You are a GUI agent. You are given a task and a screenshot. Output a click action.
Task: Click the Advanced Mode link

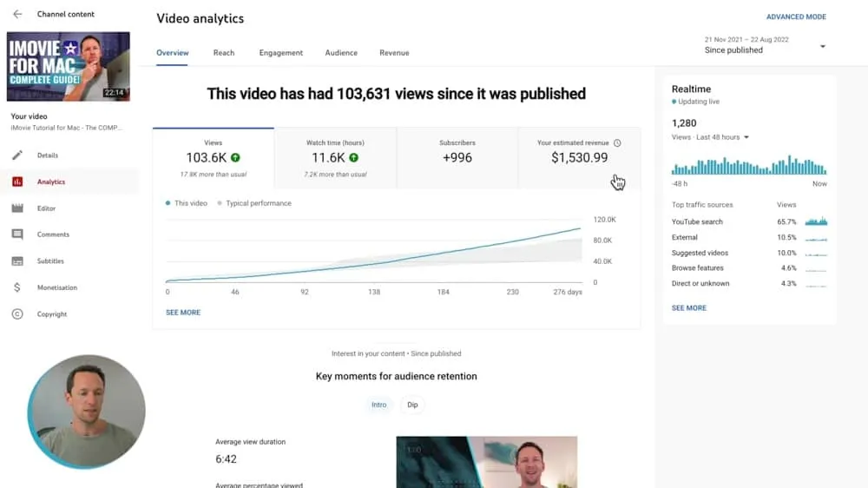point(796,17)
